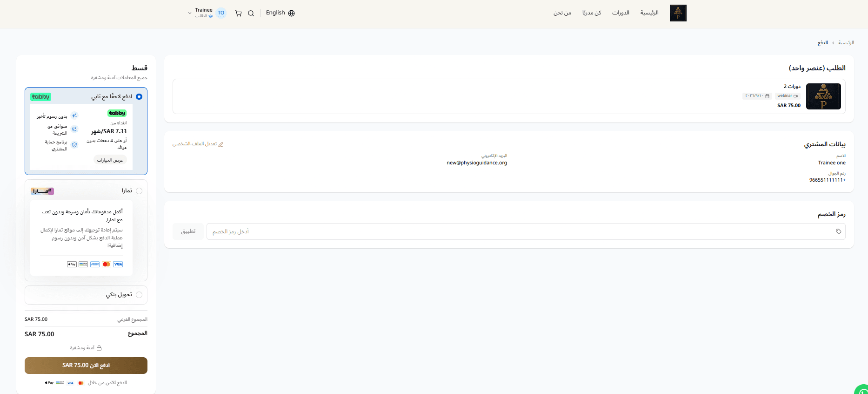The height and width of the screenshot is (394, 868).
Task: Open the الرئيسية nav menu item
Action: (649, 13)
